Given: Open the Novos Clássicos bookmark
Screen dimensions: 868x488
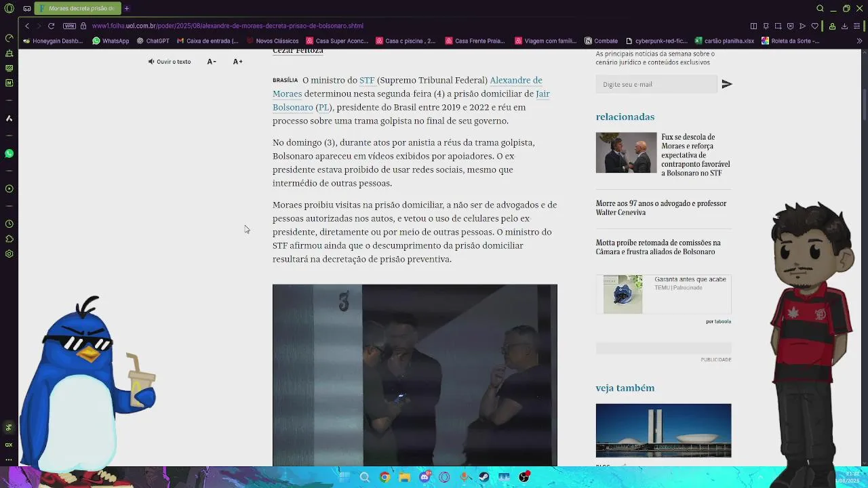Looking at the screenshot, I should [x=273, y=41].
